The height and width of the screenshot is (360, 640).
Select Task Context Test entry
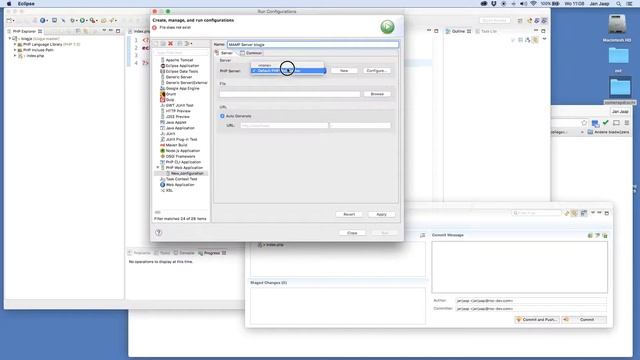(181, 179)
